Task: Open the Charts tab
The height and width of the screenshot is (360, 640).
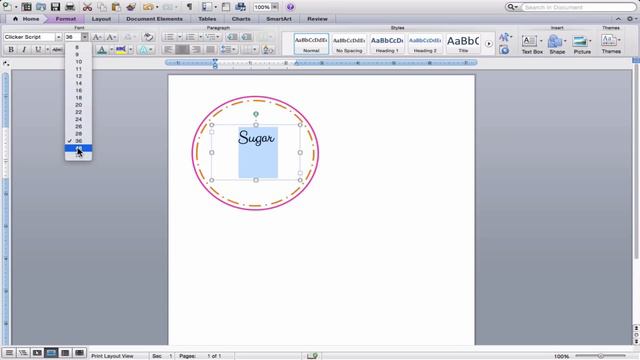Action: pos(241,19)
